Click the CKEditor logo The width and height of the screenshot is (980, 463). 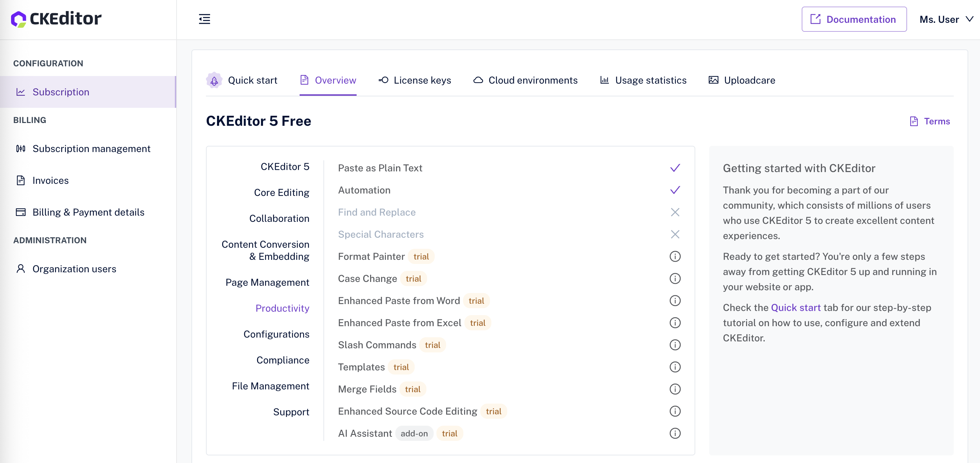[x=56, y=19]
